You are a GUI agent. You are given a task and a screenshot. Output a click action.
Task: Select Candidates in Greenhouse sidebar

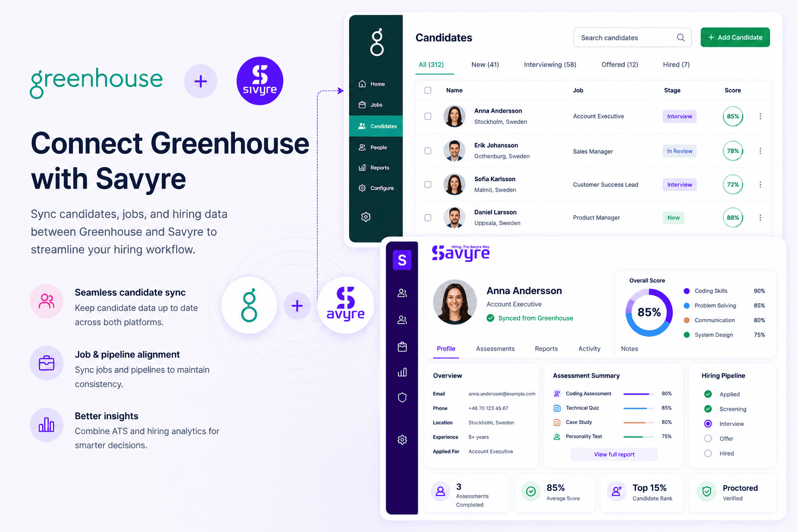(376, 126)
